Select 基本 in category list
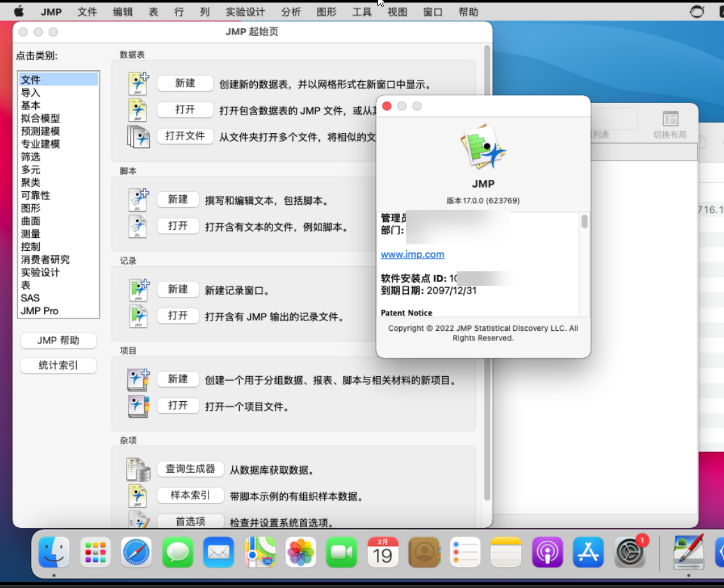 point(58,106)
